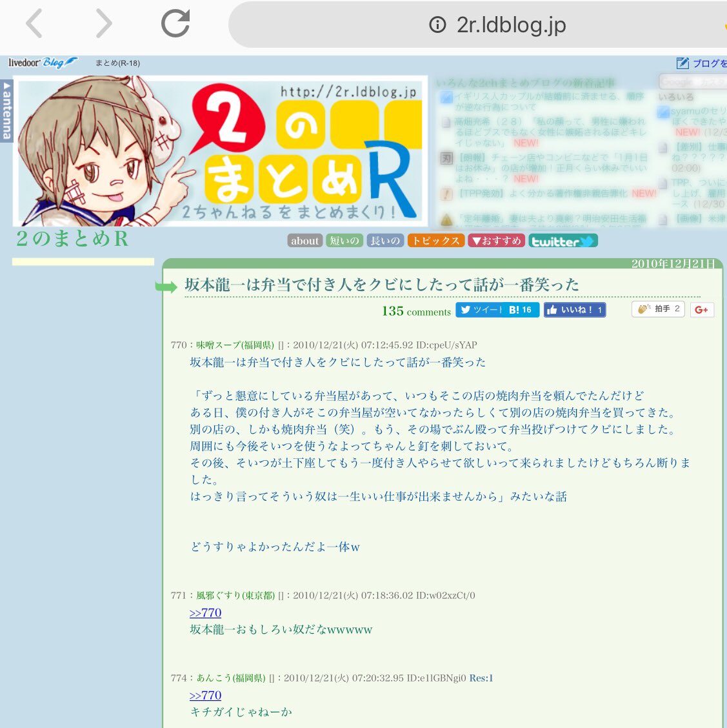Open the twitter menu button

click(563, 241)
